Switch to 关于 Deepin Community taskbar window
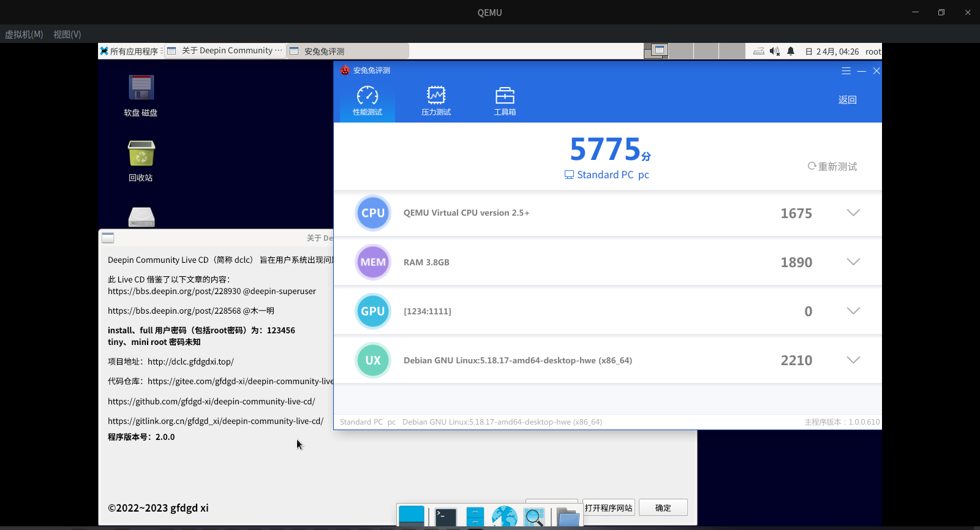 point(225,51)
